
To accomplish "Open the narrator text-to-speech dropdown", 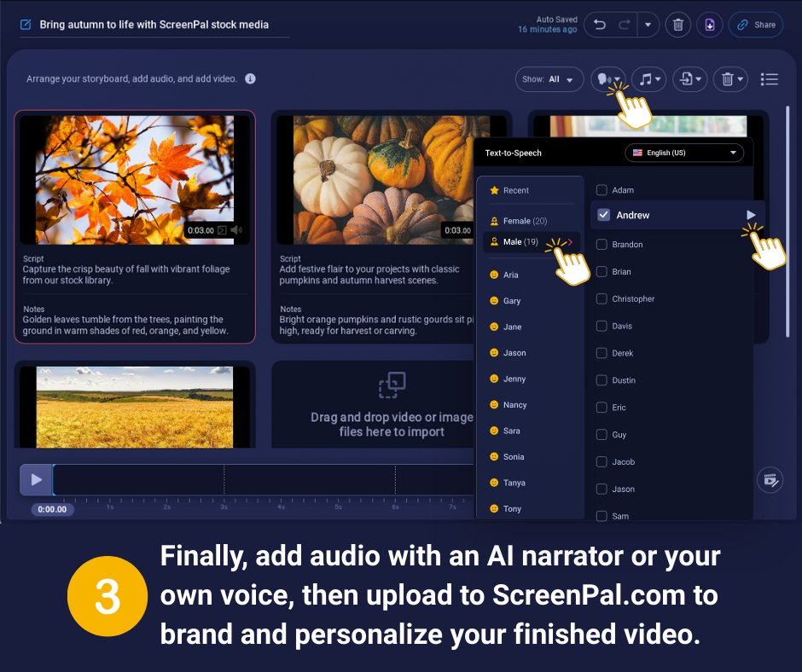I will (608, 79).
